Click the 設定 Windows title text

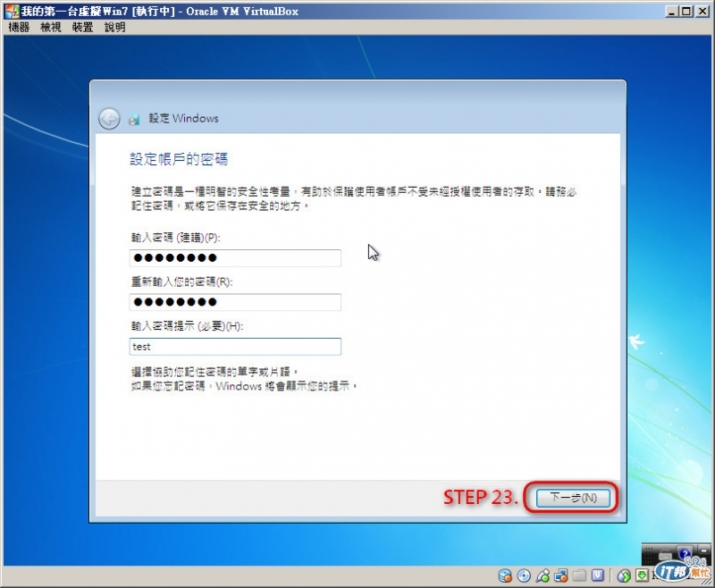click(x=183, y=119)
